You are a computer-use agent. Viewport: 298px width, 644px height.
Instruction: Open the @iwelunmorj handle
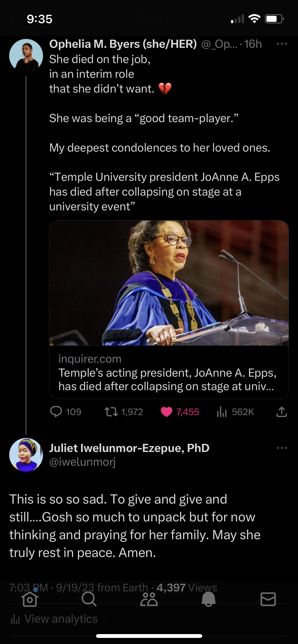pos(82,462)
